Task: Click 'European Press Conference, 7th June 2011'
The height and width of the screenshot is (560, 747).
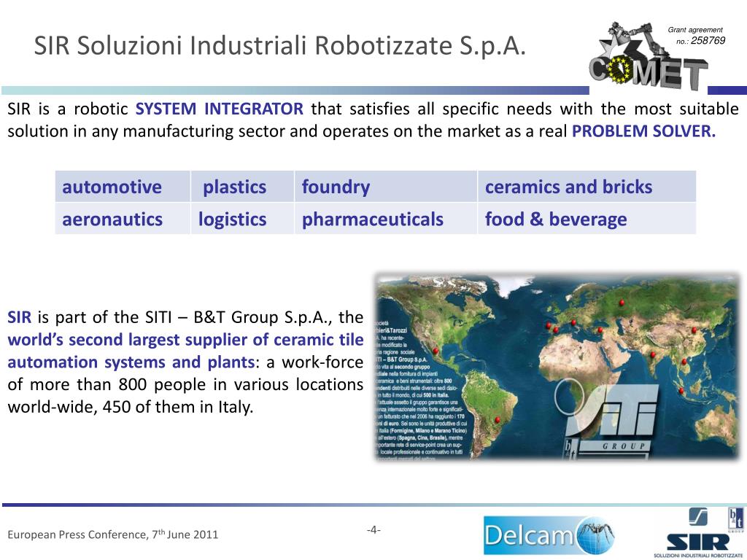Action: (x=112, y=534)
